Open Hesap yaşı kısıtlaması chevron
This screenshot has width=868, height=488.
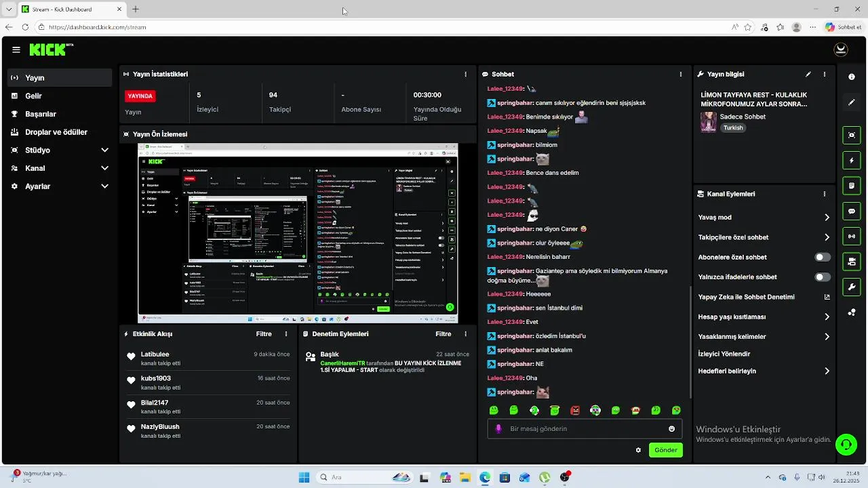pyautogui.click(x=827, y=317)
